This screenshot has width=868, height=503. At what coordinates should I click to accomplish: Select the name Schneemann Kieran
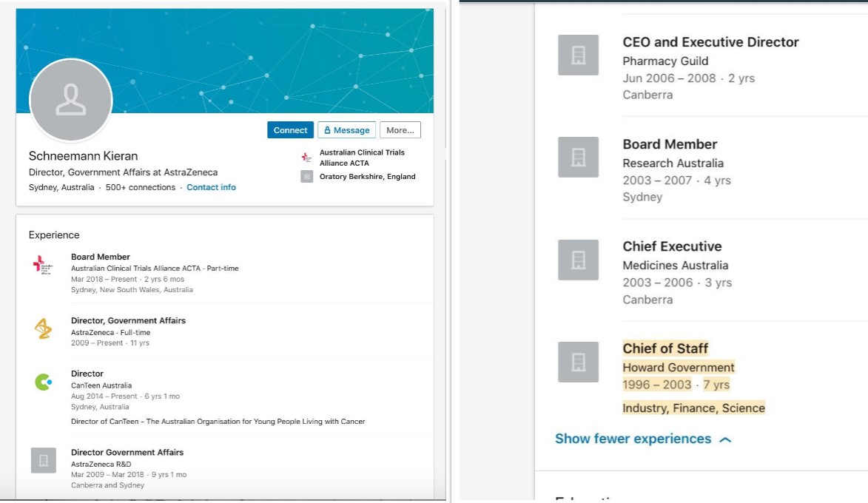click(83, 156)
